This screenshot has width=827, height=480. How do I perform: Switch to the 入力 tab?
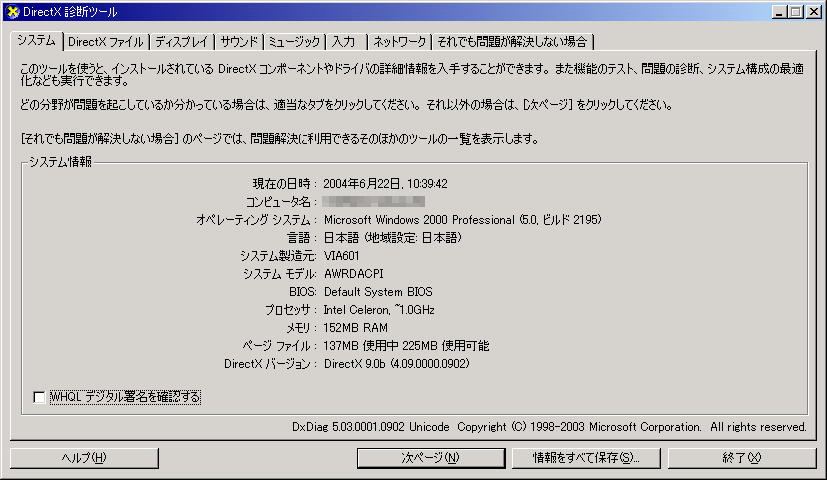pyautogui.click(x=346, y=42)
